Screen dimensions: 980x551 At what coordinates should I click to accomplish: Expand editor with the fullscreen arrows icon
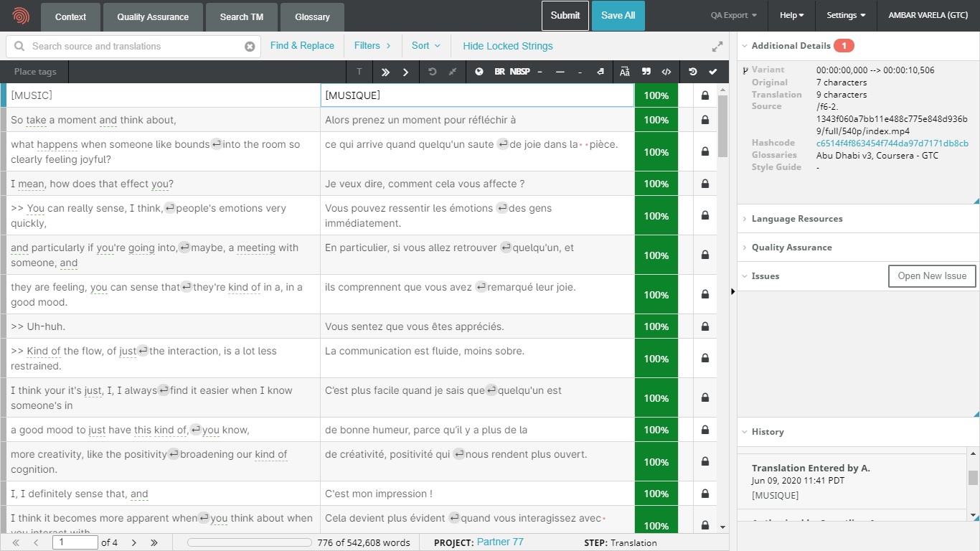717,47
